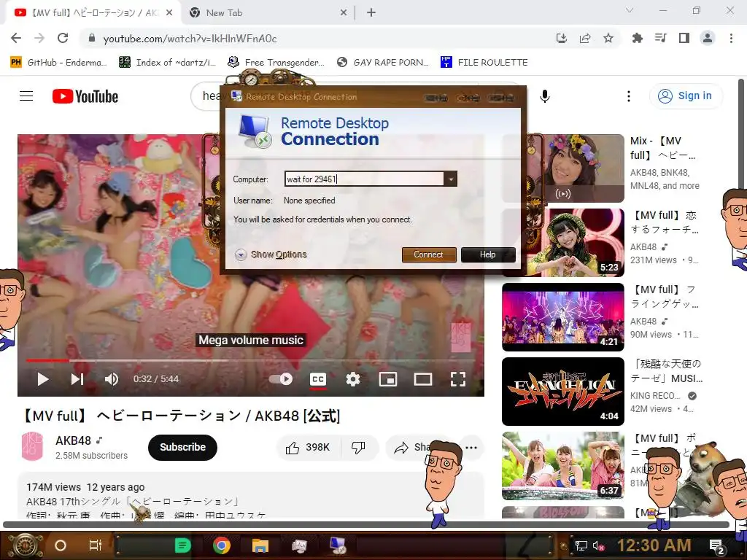The height and width of the screenshot is (560, 747).
Task: Play the video
Action: 43,379
